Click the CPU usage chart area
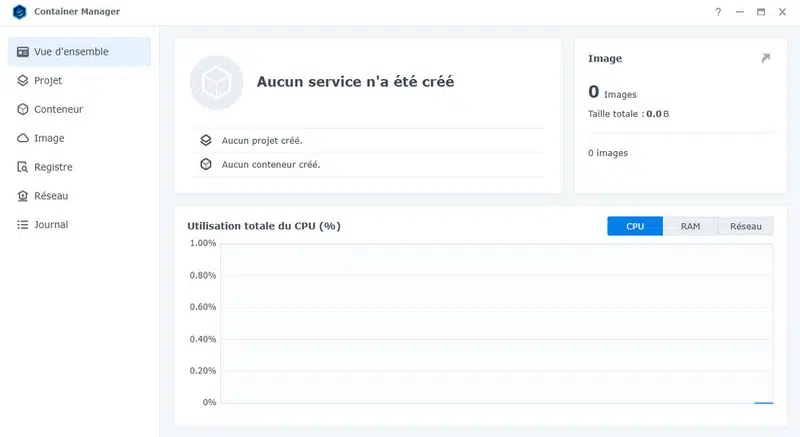This screenshot has height=437, width=800. [x=496, y=322]
